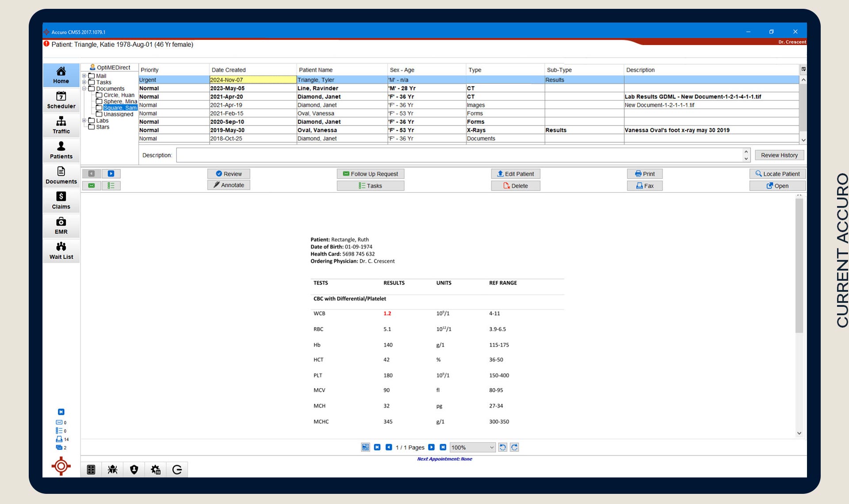This screenshot has width=849, height=504.
Task: Select the Circle, Huan folder
Action: 115,95
